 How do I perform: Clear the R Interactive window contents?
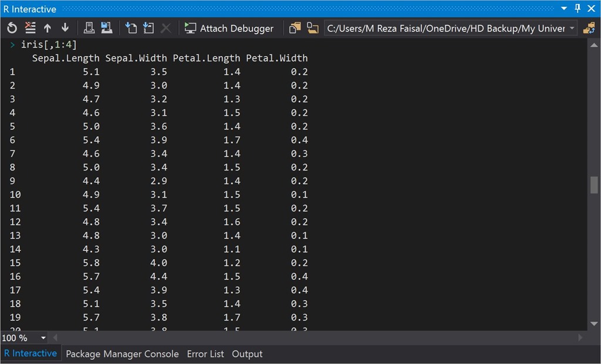click(30, 28)
